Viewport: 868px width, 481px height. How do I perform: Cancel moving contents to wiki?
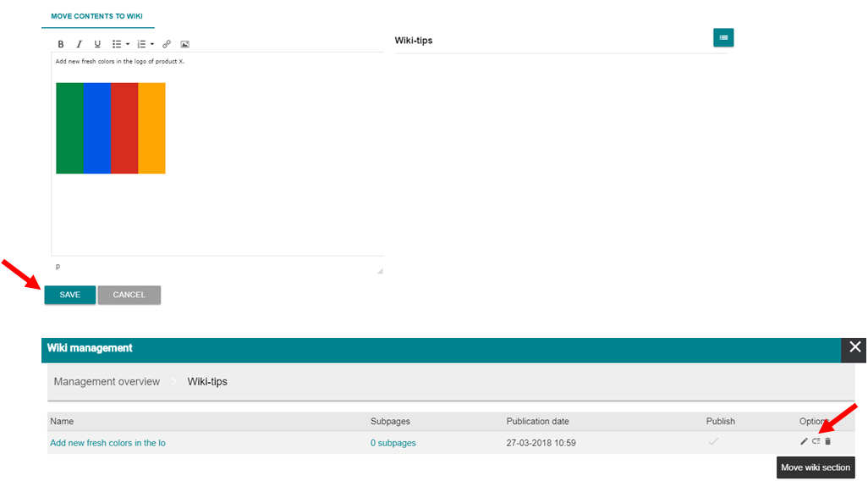pyautogui.click(x=129, y=295)
